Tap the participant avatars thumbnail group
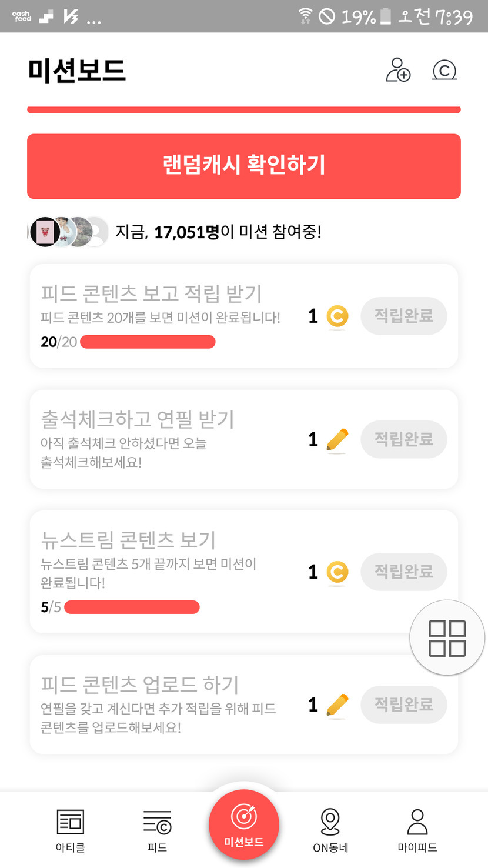488x868 pixels. pos(69,232)
